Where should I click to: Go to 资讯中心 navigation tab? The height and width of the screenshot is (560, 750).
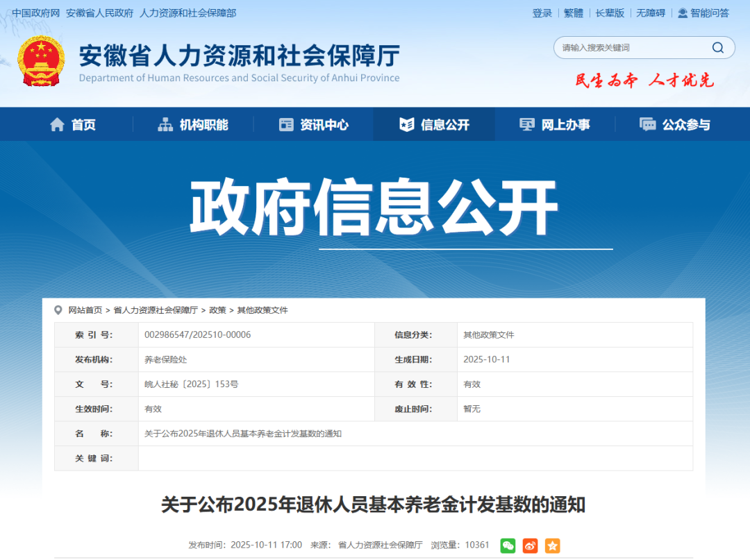[x=314, y=125]
